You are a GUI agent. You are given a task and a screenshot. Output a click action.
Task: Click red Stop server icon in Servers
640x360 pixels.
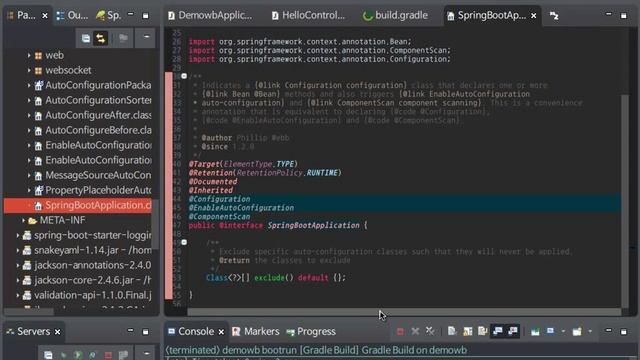click(x=108, y=355)
